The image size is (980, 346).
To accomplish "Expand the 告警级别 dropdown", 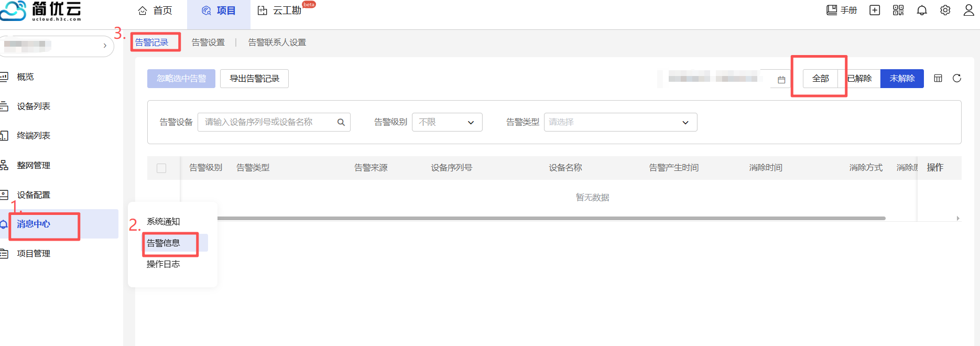I will pos(447,122).
